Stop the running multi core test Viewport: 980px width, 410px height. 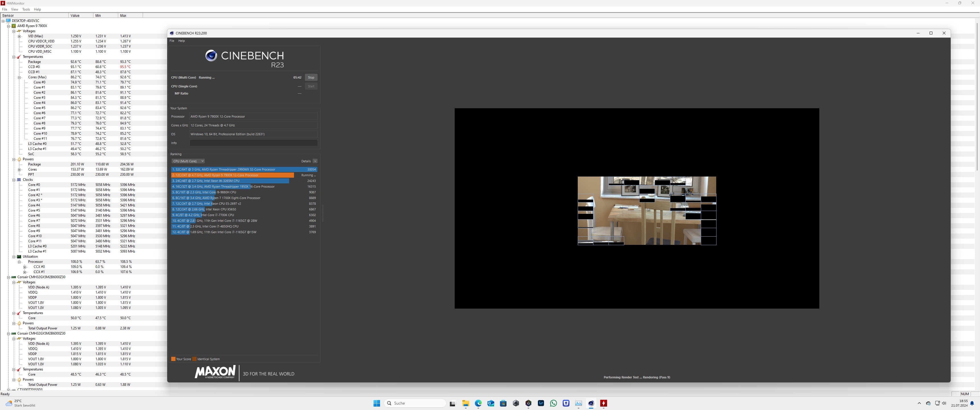point(311,77)
